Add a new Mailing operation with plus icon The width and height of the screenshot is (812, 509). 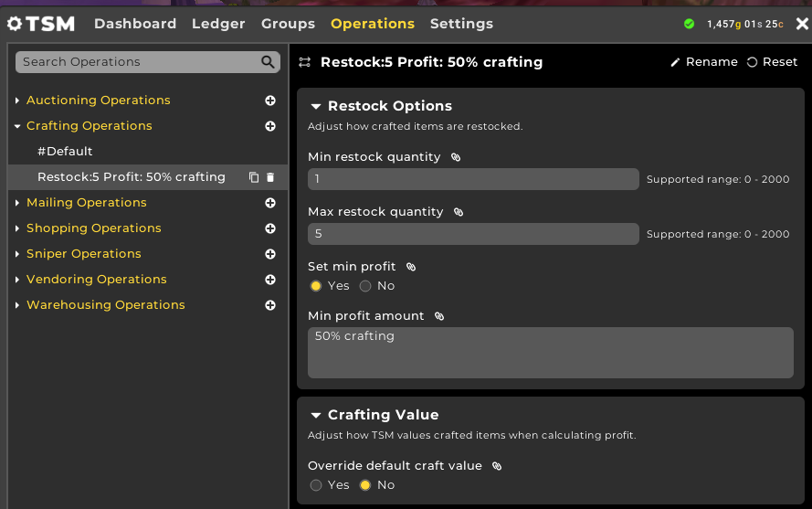point(270,203)
